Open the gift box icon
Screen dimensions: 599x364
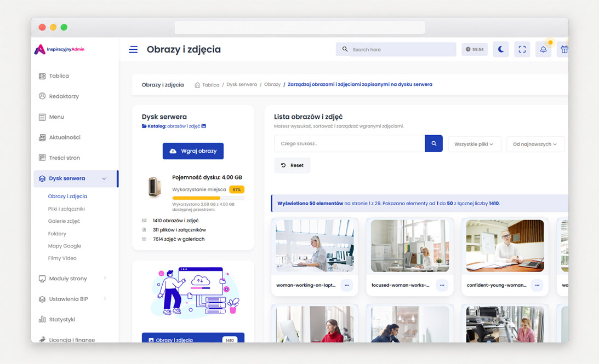point(564,49)
